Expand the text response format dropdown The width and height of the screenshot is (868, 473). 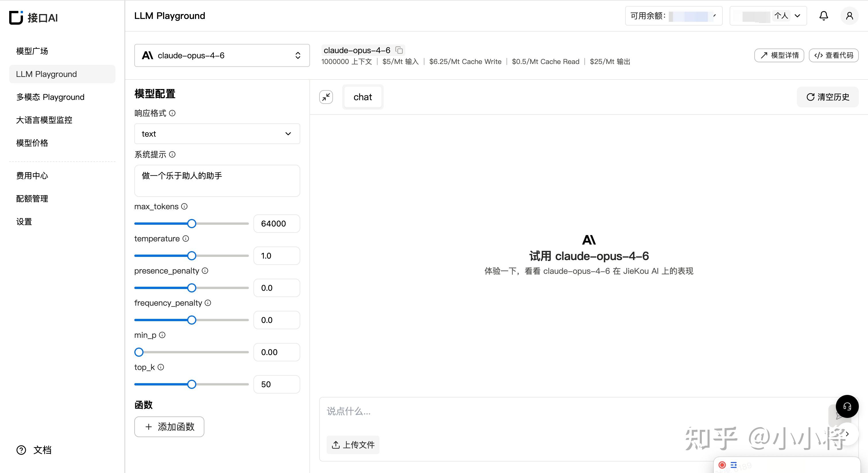(x=217, y=134)
